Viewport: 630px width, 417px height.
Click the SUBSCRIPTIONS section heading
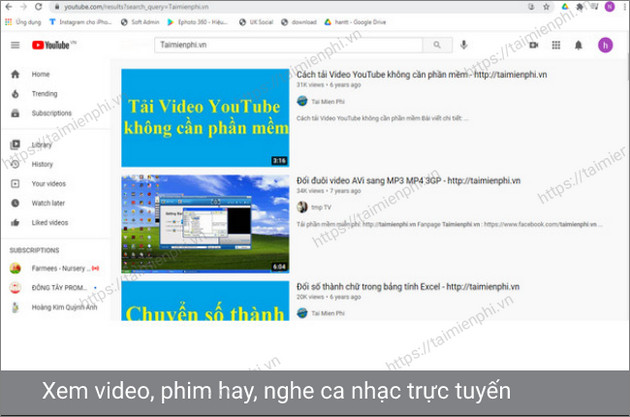tap(34, 250)
